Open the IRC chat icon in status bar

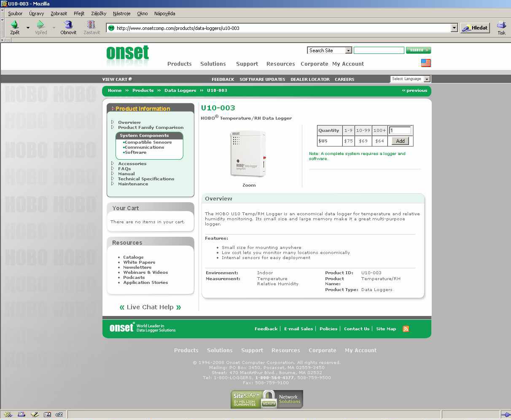click(59, 415)
